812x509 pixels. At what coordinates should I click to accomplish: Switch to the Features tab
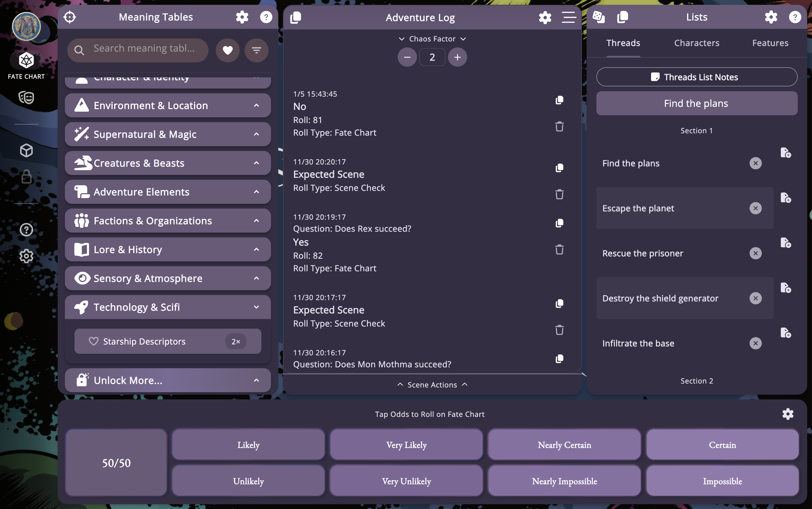pos(770,43)
